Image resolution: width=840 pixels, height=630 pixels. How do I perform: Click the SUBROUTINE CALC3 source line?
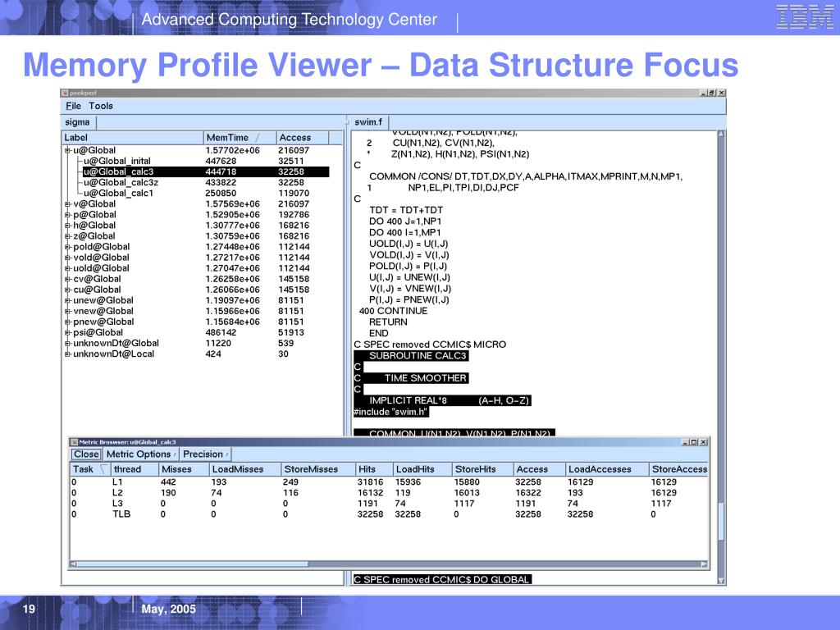(x=412, y=356)
